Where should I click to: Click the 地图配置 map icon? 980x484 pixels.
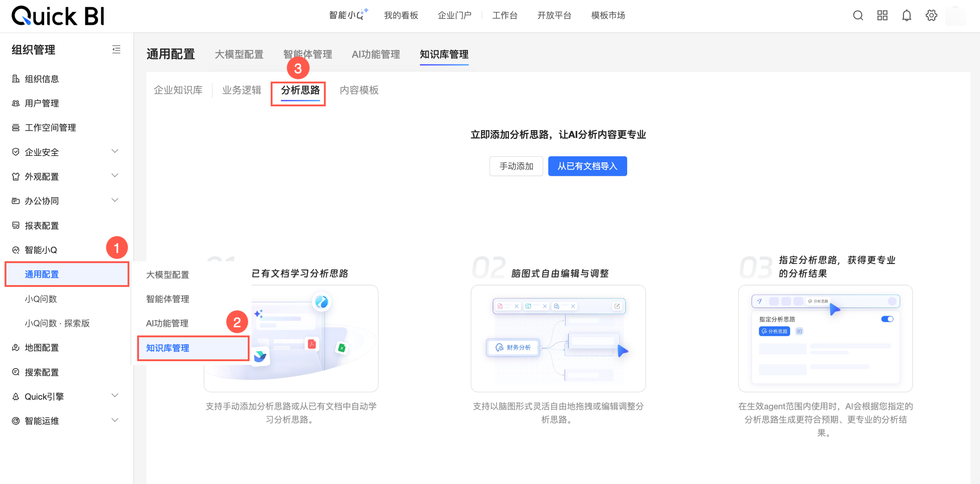16,347
